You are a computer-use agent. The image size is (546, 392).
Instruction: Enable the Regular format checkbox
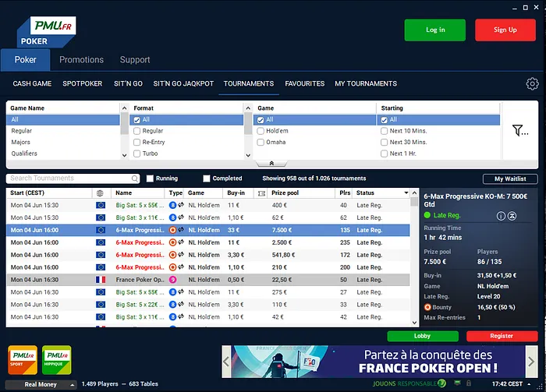136,131
